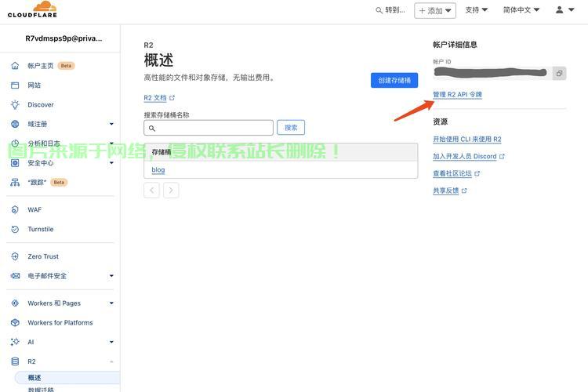Open the R2 文档 link
588x392 pixels.
tap(159, 98)
